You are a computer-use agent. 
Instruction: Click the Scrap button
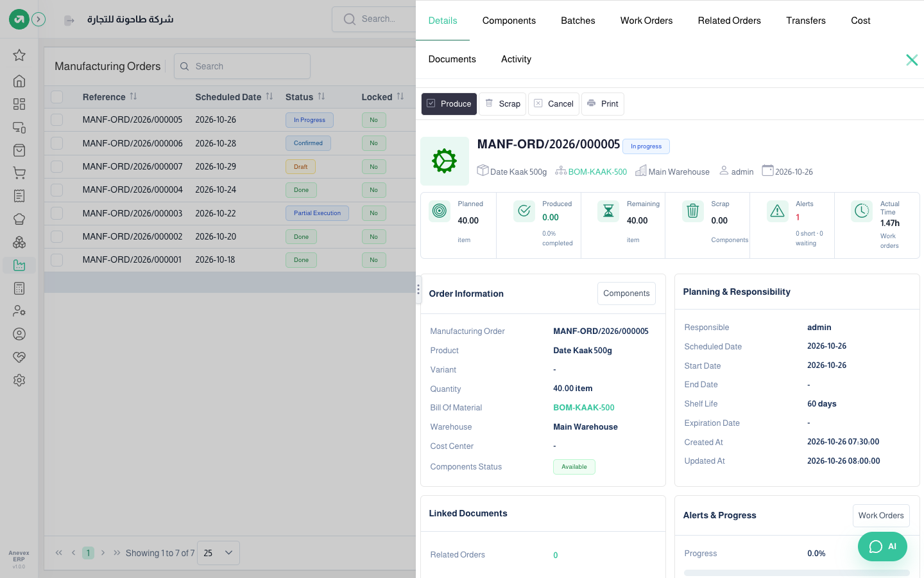pyautogui.click(x=502, y=104)
